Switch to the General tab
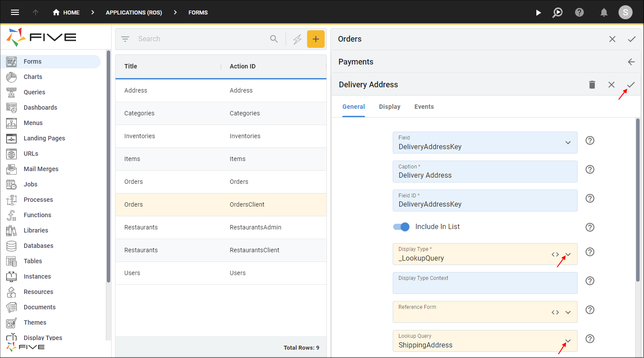Viewport: 644px width, 358px height. [x=354, y=107]
